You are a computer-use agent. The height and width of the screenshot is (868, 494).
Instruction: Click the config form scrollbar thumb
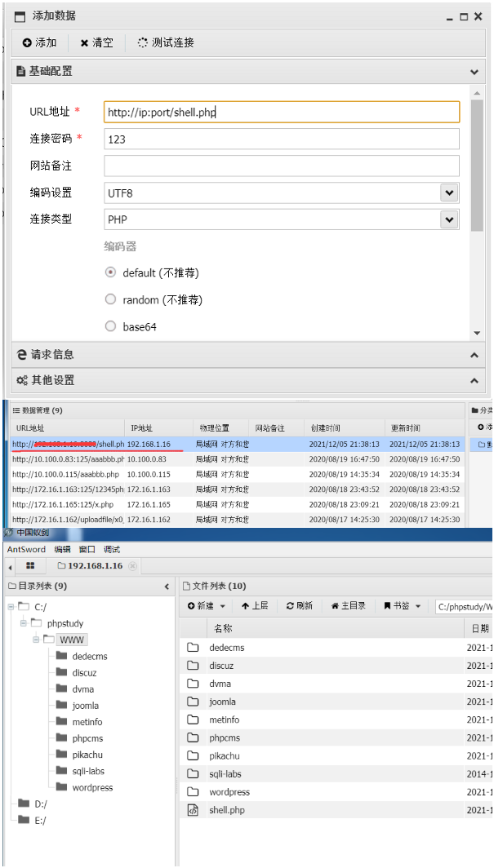[477, 165]
